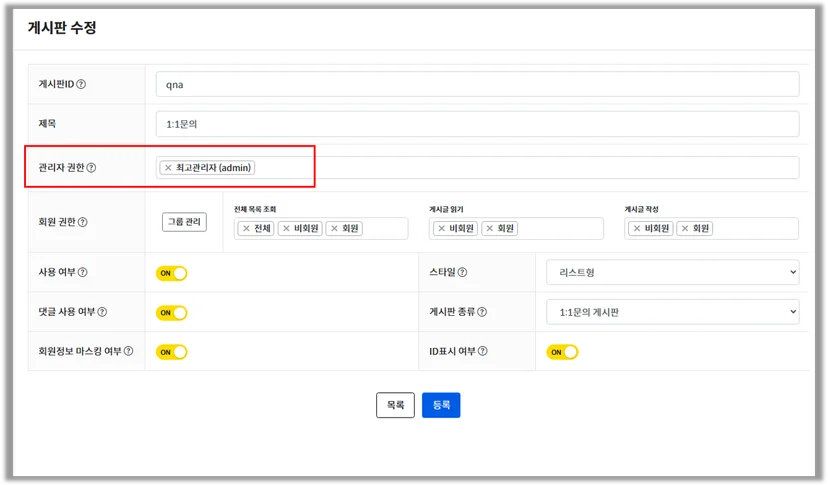Remove 비회원 tag from 전체 목록 조회
The width and height of the screenshot is (828, 485).
(x=286, y=228)
